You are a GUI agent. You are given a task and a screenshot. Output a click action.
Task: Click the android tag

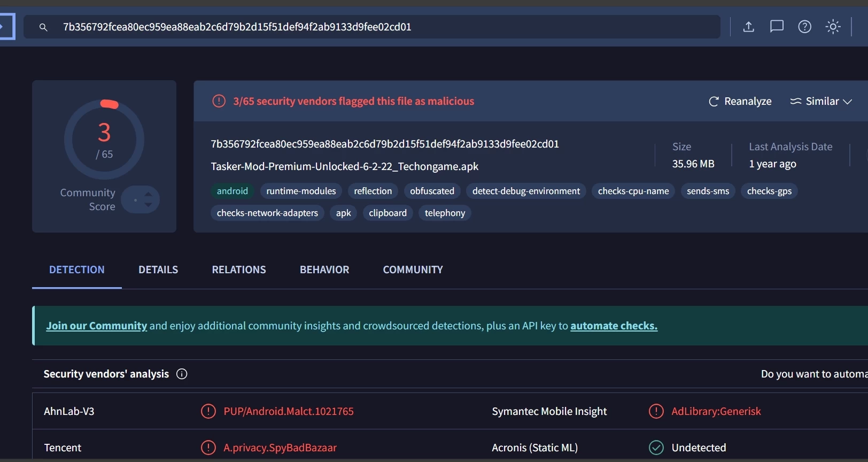[x=232, y=191]
